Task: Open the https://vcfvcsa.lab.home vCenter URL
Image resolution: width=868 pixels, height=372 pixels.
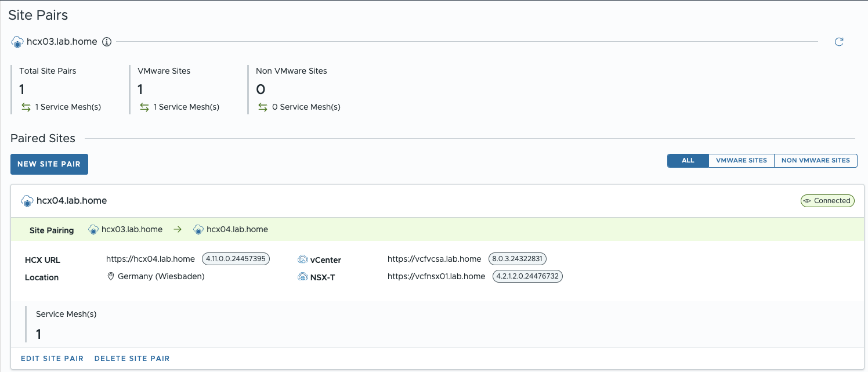Action: tap(434, 259)
